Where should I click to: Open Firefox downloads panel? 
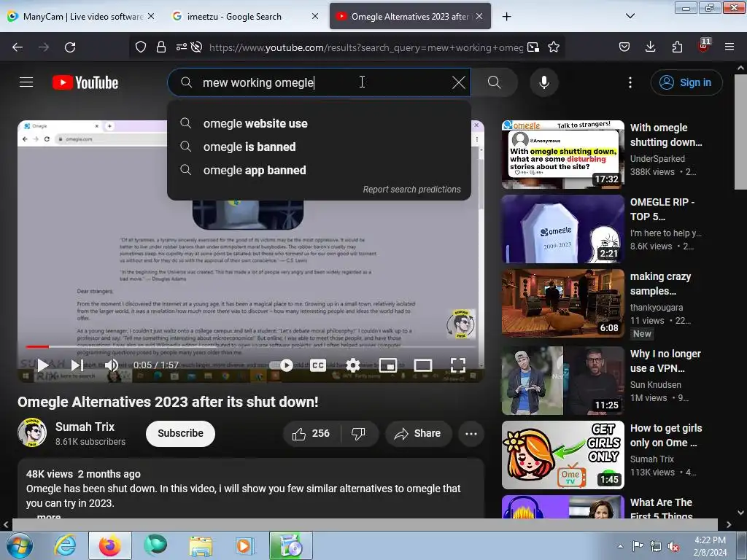click(x=650, y=47)
